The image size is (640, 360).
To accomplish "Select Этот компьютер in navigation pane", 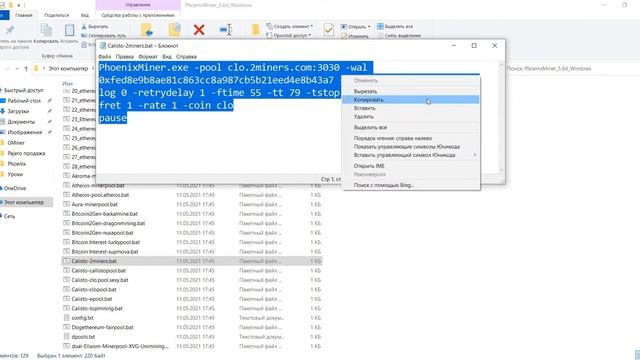I will (x=24, y=202).
